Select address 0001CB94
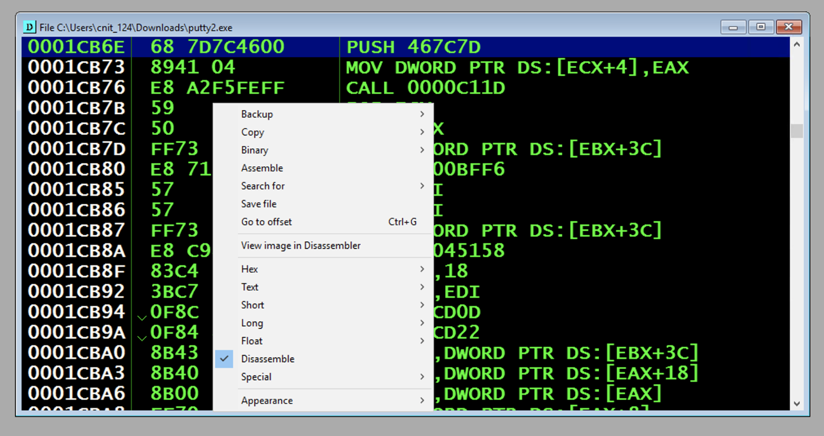This screenshot has height=436, width=824. coord(77,312)
